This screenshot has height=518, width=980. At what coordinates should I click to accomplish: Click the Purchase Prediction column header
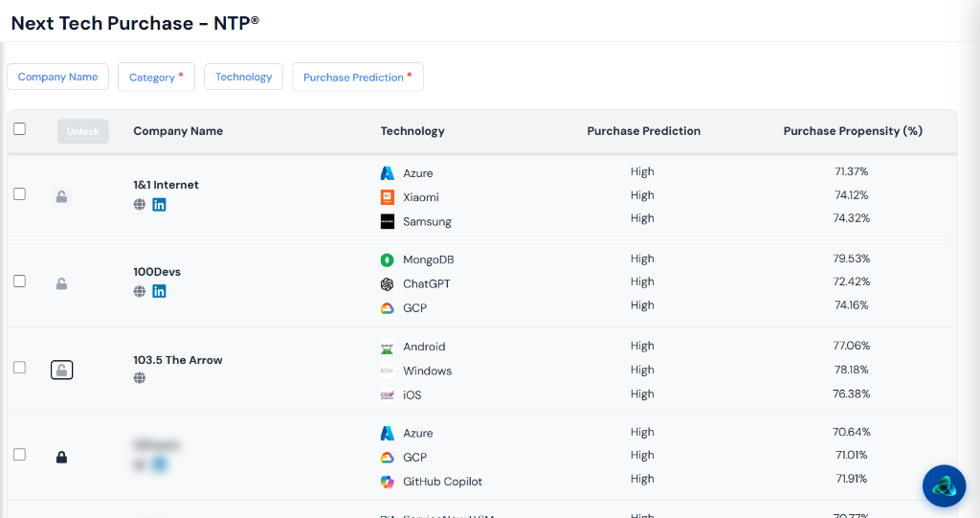click(644, 131)
